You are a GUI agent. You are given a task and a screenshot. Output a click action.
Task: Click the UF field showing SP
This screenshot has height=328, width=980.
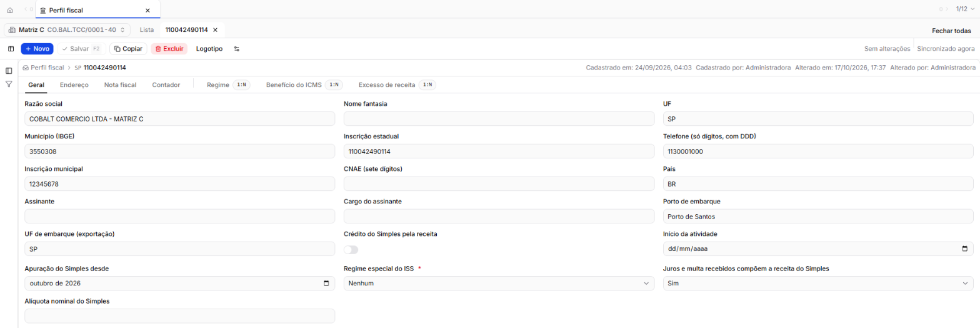tap(818, 119)
